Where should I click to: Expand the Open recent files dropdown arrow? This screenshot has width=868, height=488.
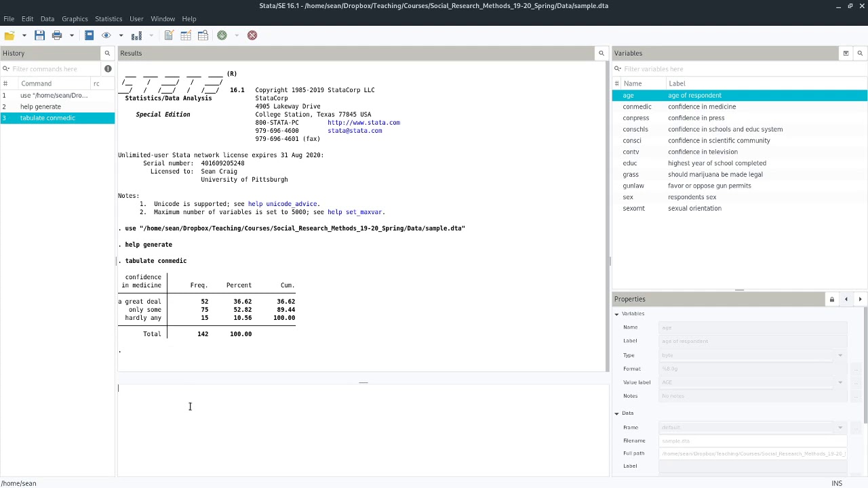coord(24,35)
